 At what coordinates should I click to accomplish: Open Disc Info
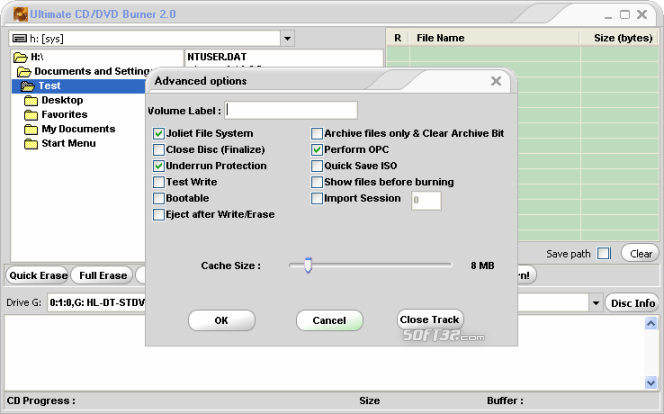coord(633,303)
